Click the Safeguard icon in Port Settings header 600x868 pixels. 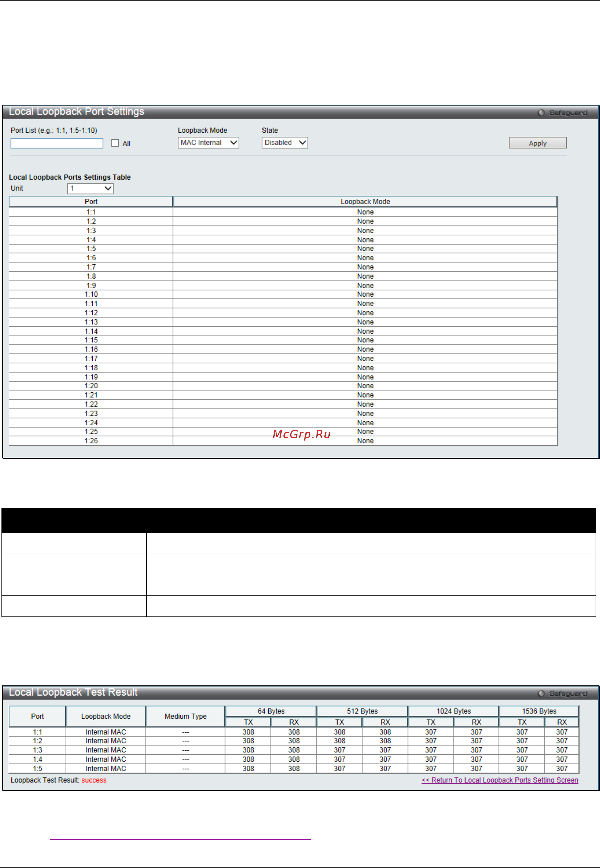coord(541,113)
